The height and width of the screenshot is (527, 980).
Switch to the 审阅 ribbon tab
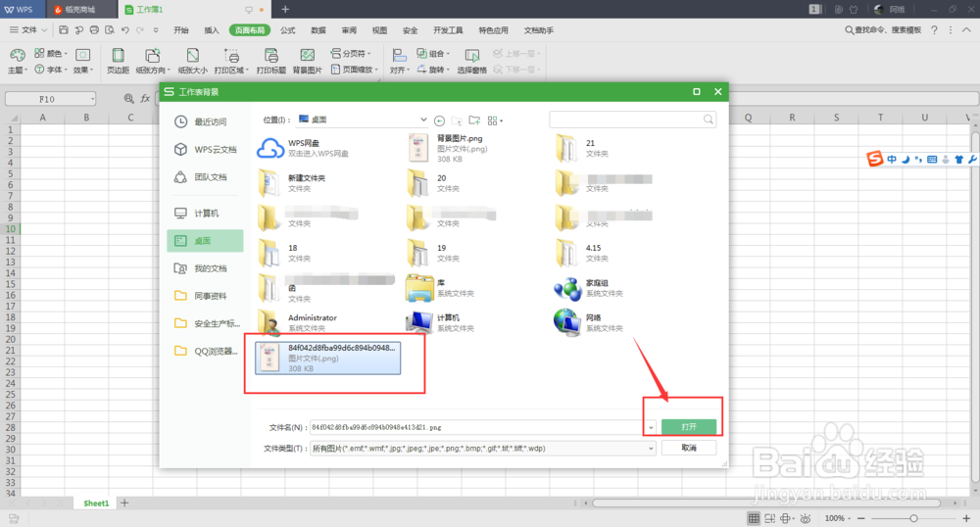pos(350,30)
